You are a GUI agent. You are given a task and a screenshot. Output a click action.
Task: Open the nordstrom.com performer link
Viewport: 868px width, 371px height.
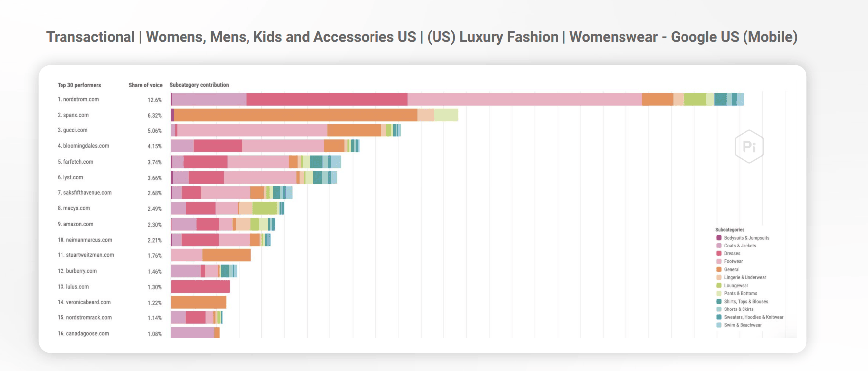tap(81, 100)
